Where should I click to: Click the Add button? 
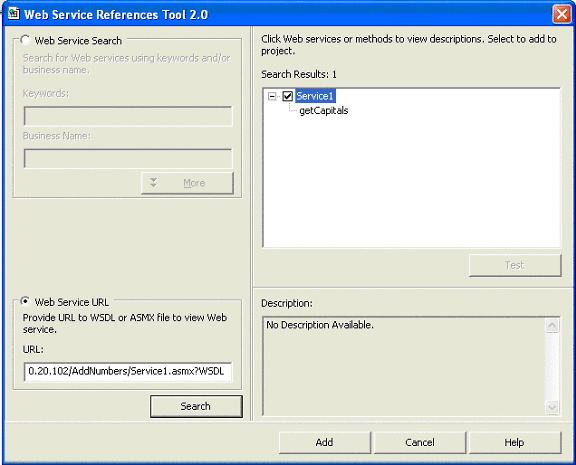click(324, 442)
